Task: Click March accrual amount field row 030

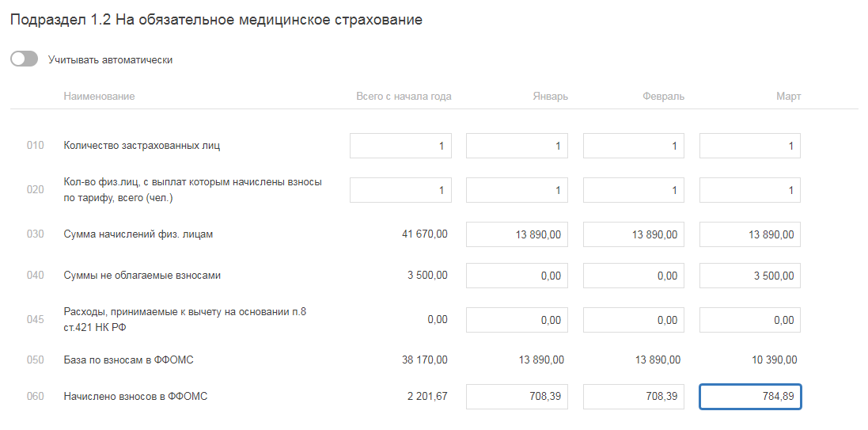Action: [x=750, y=234]
